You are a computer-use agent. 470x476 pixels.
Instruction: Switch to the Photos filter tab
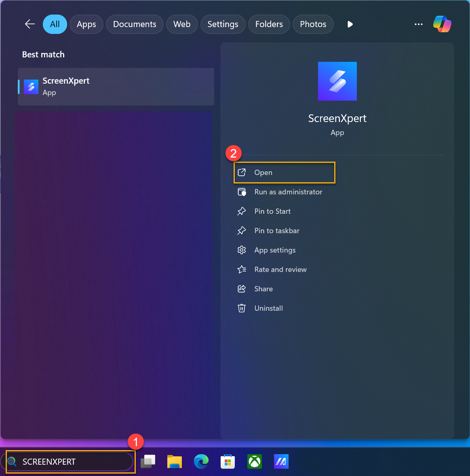point(313,24)
